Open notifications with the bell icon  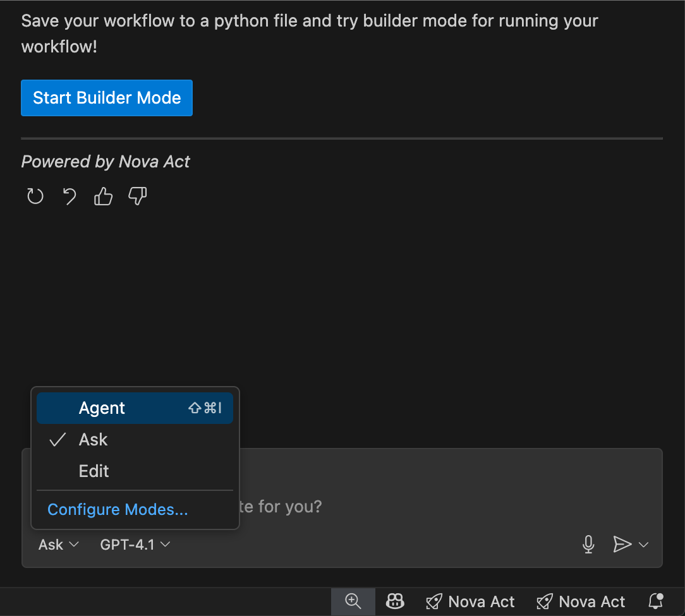coord(656,601)
